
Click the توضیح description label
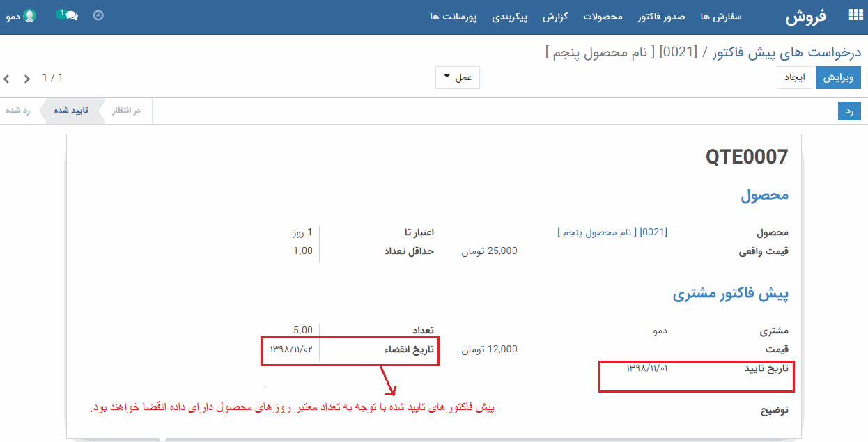tap(774, 410)
